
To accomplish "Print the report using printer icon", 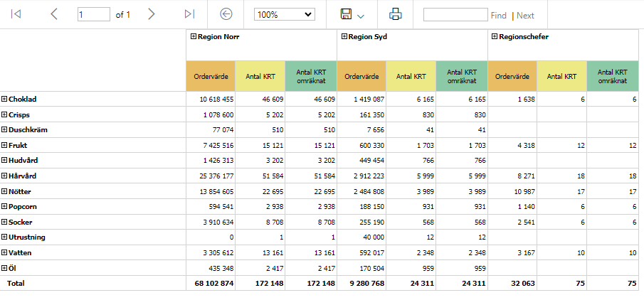I will click(395, 14).
